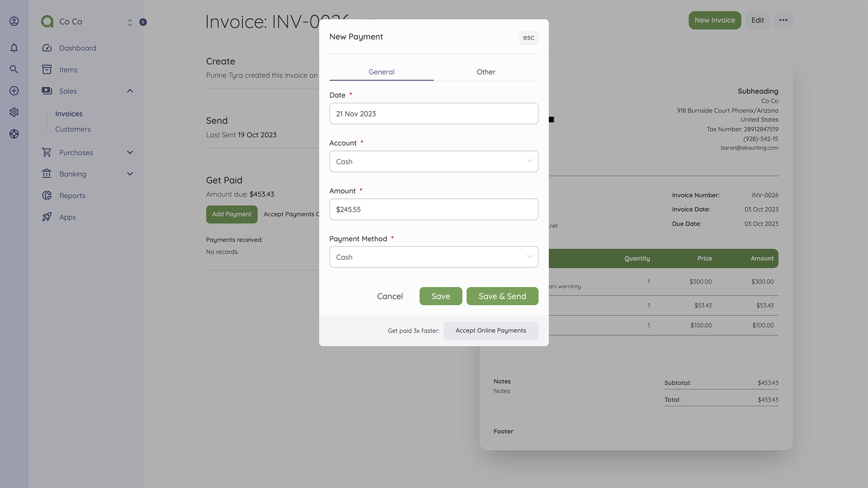The width and height of the screenshot is (868, 488).
Task: Click the settings gear icon
Action: click(14, 112)
